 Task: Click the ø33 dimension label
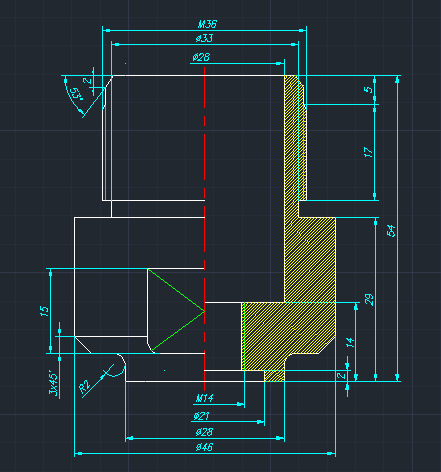[204, 38]
